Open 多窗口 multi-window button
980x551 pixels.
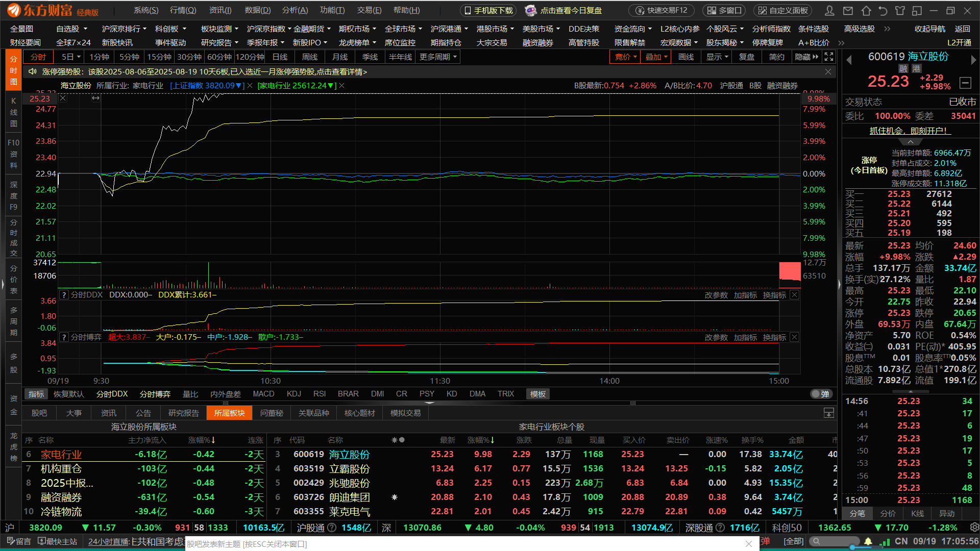[x=724, y=10]
